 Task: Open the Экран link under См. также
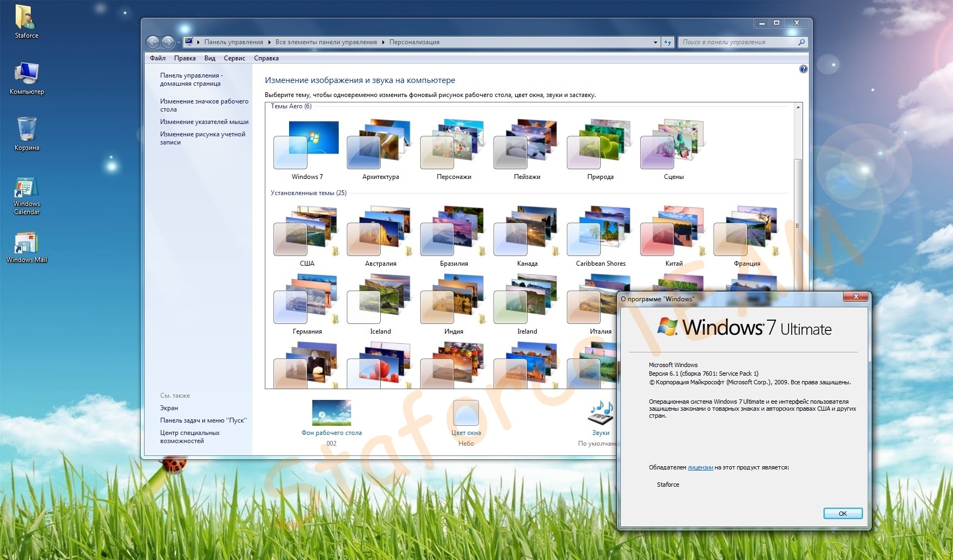coord(169,408)
